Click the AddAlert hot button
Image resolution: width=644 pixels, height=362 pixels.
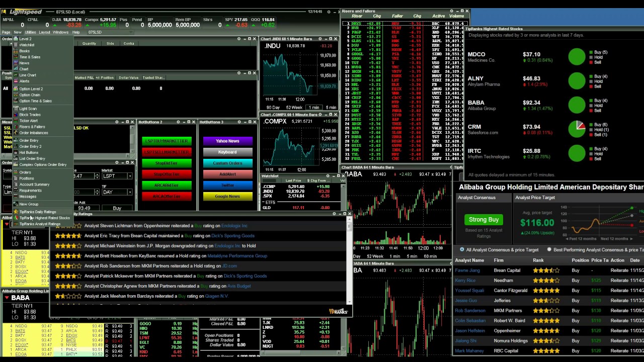point(227,174)
